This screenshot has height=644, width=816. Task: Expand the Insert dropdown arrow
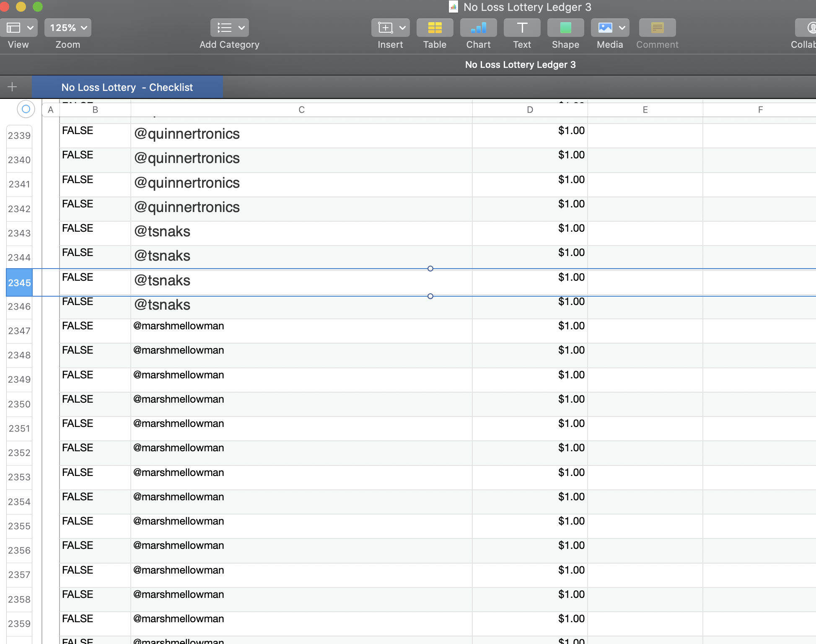point(402,28)
